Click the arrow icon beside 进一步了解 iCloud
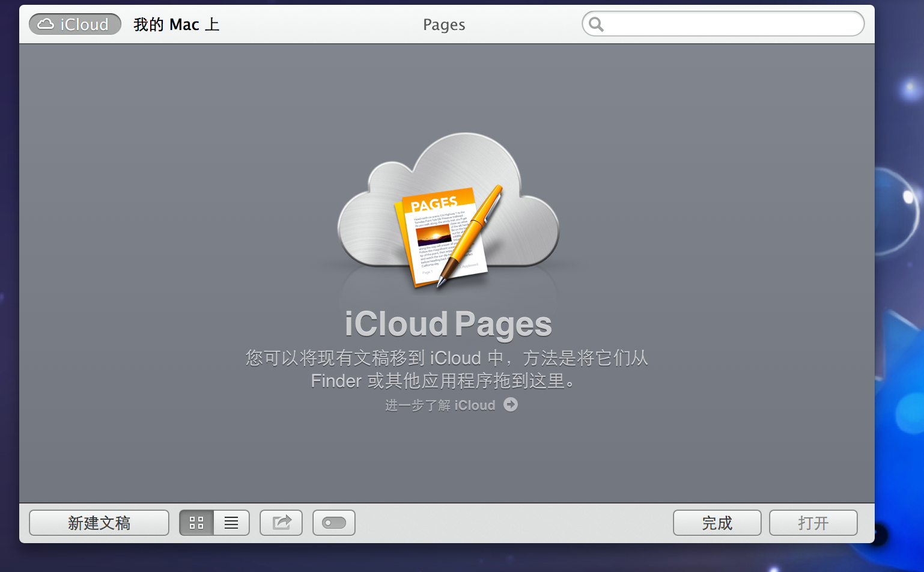The image size is (924, 572). [511, 404]
